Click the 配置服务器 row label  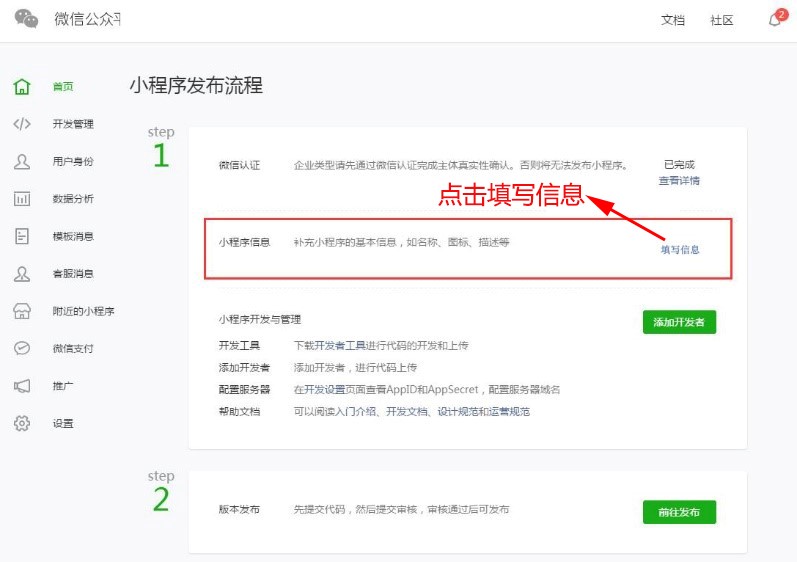244,390
